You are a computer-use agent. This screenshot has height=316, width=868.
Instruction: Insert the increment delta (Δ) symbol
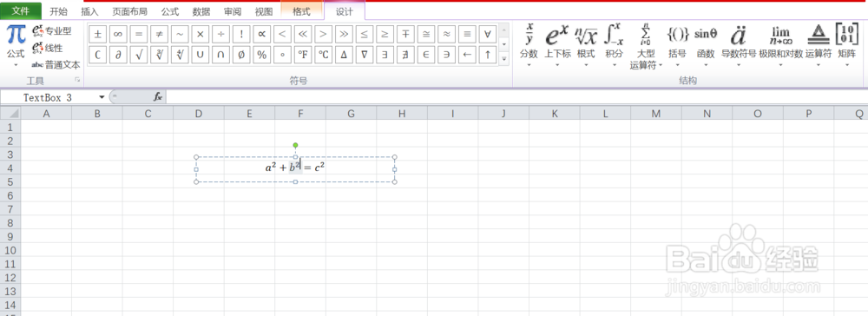click(x=344, y=55)
